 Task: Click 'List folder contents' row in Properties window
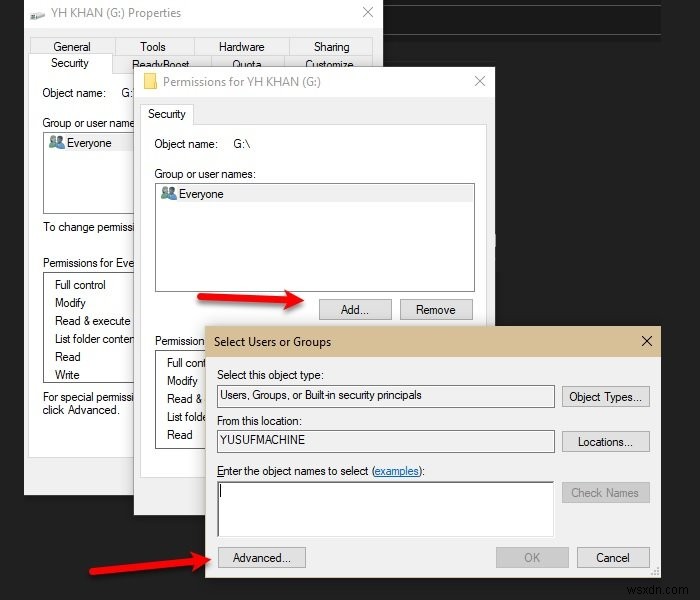point(94,339)
